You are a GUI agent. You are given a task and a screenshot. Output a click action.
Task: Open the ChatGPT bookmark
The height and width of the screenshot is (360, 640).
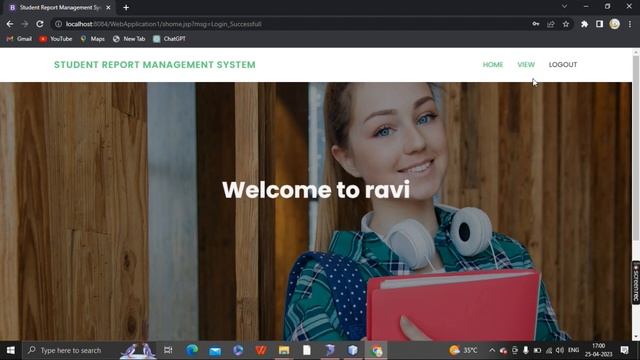click(169, 39)
